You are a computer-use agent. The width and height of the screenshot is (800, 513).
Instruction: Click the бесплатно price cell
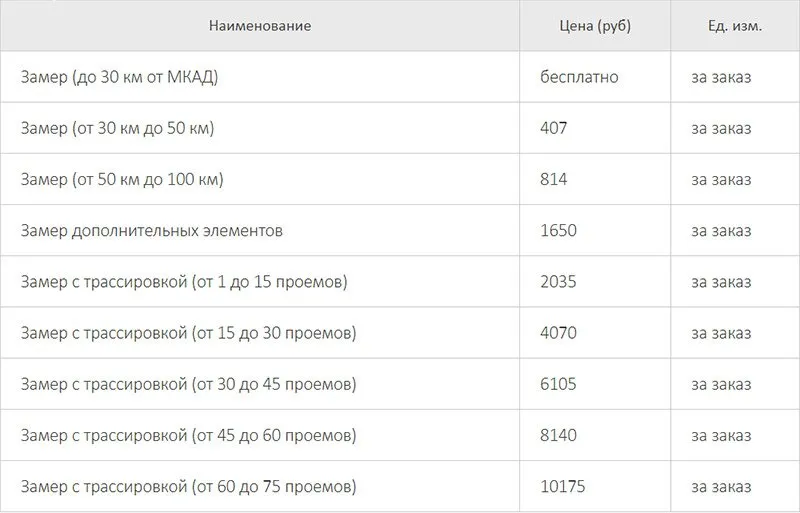(x=595, y=77)
